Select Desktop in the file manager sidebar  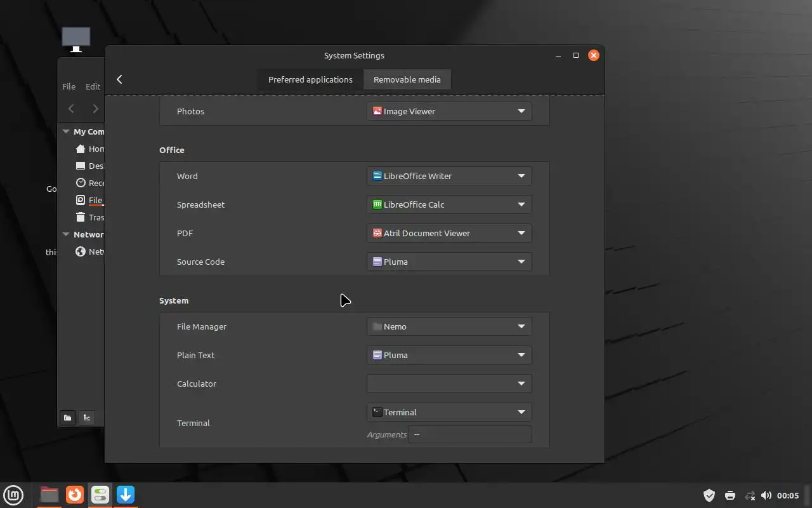point(89,166)
